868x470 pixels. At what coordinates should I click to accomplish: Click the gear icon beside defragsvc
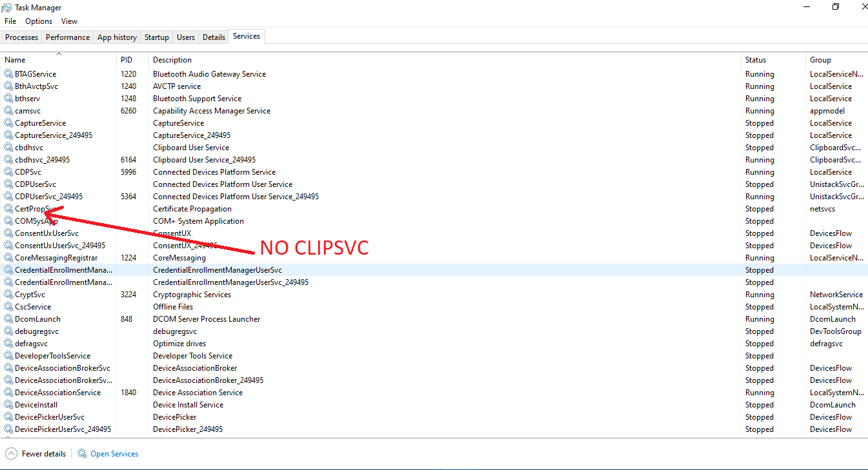pyautogui.click(x=8, y=344)
